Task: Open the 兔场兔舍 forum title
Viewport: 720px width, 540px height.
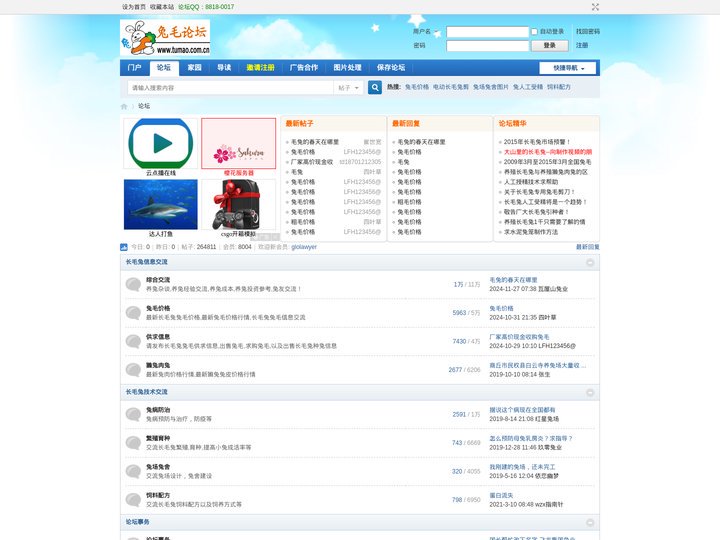Action: [158, 467]
